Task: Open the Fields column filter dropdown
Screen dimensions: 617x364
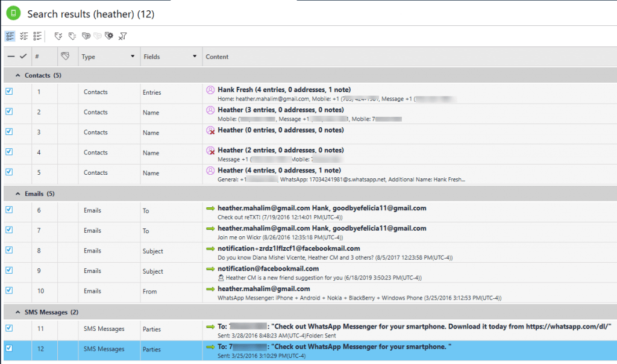Action: 195,56
